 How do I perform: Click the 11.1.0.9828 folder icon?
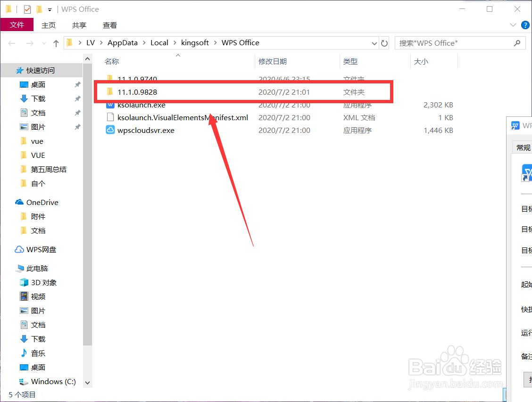[110, 91]
